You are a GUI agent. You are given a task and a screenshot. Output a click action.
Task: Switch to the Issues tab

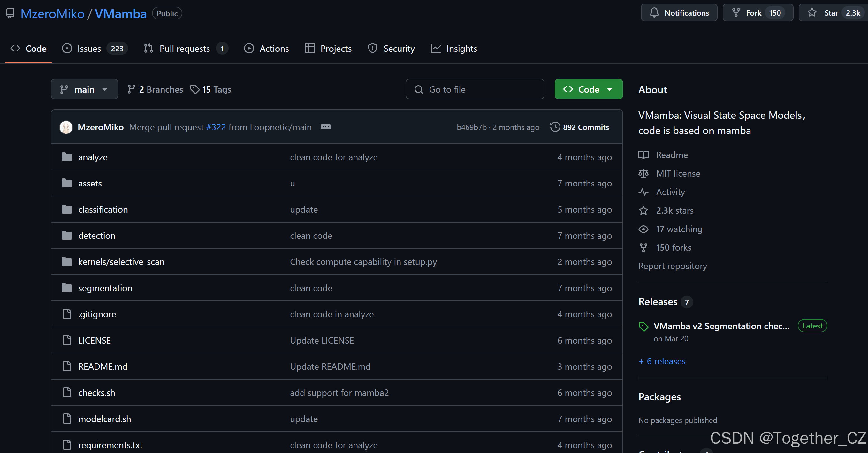click(88, 49)
